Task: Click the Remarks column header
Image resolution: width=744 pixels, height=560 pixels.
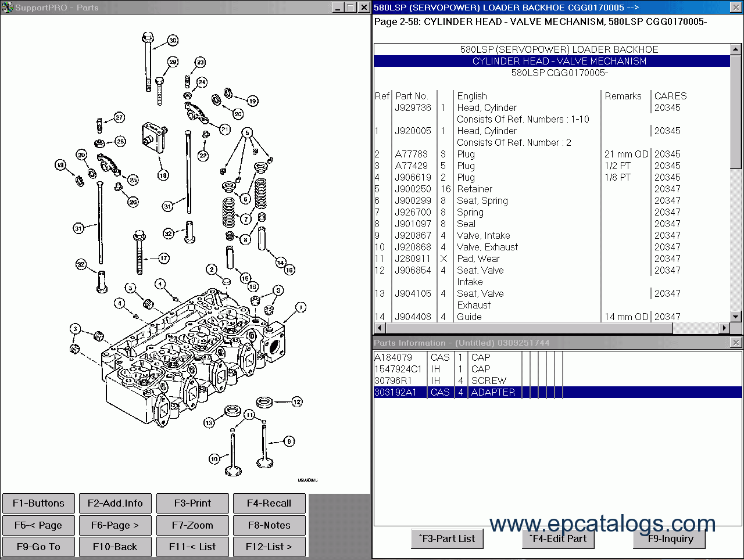Action: (x=623, y=96)
